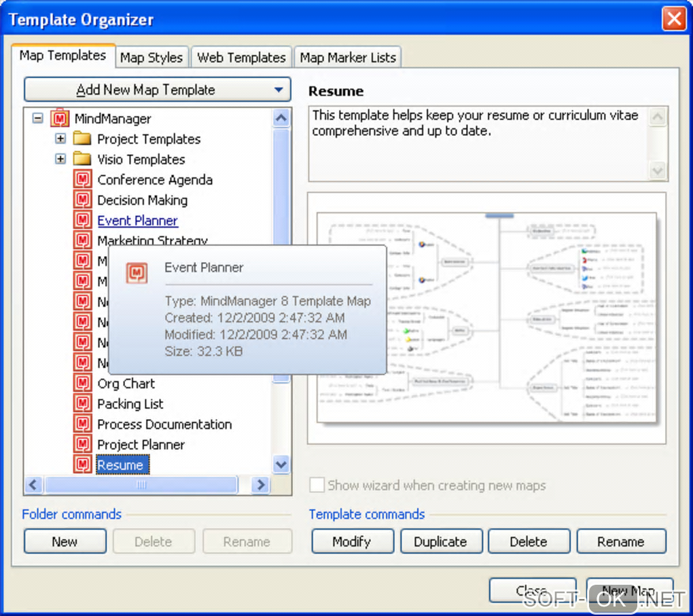
Task: Select the Project Planner template
Action: point(141,445)
